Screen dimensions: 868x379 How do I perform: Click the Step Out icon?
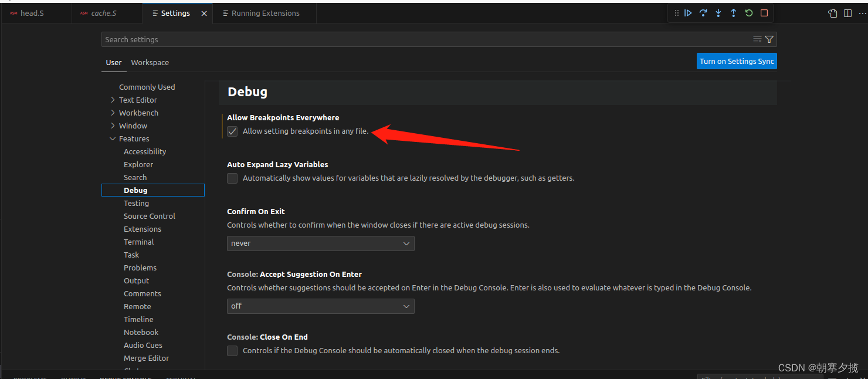click(733, 12)
